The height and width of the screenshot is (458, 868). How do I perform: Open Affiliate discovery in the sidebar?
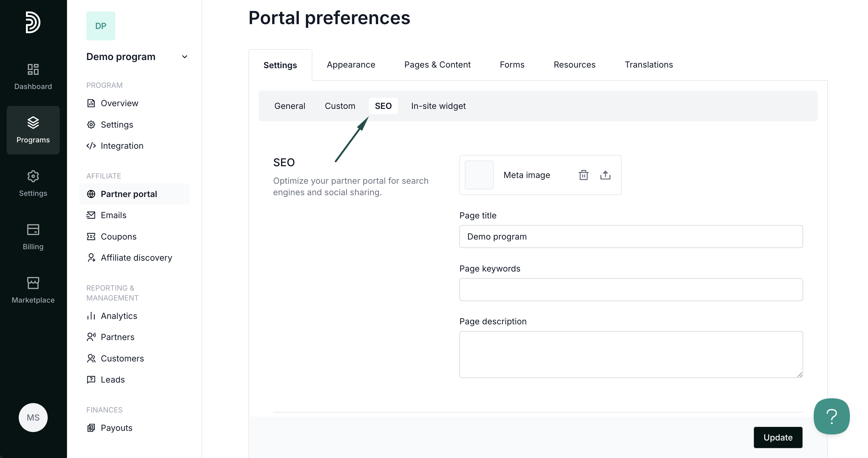pos(136,258)
